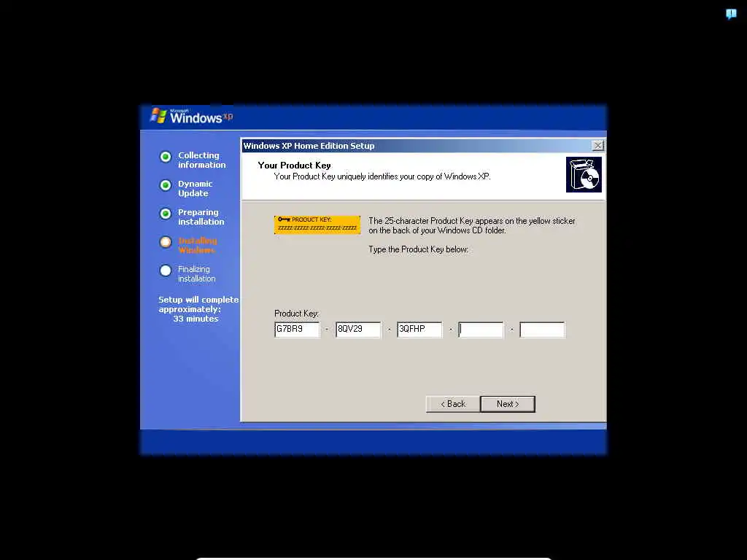Click the Installing Windows step indicator

point(166,242)
